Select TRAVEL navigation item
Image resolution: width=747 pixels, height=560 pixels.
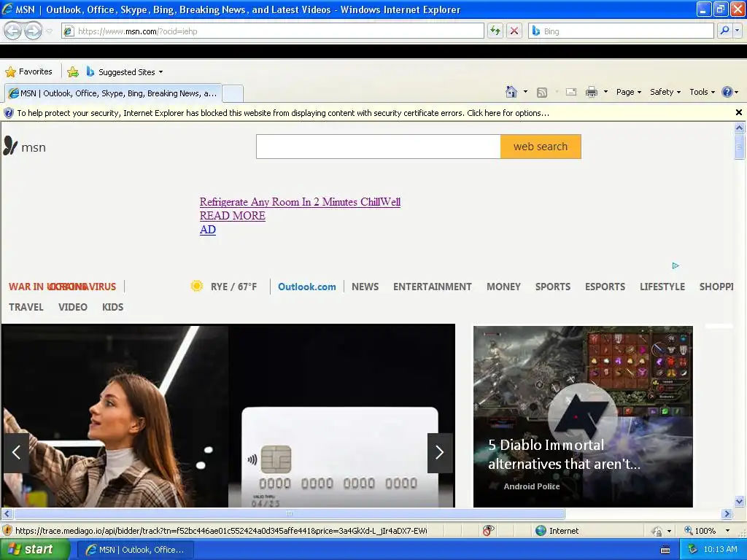[x=26, y=307]
